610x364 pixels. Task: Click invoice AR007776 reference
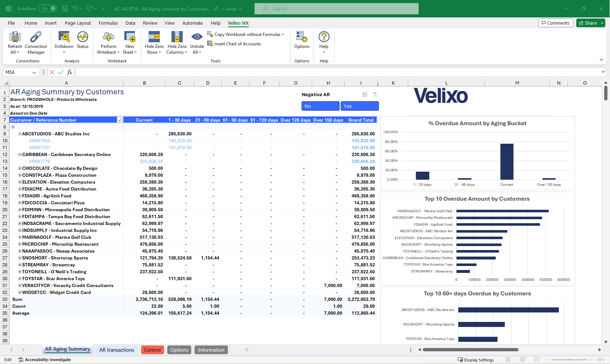40,161
